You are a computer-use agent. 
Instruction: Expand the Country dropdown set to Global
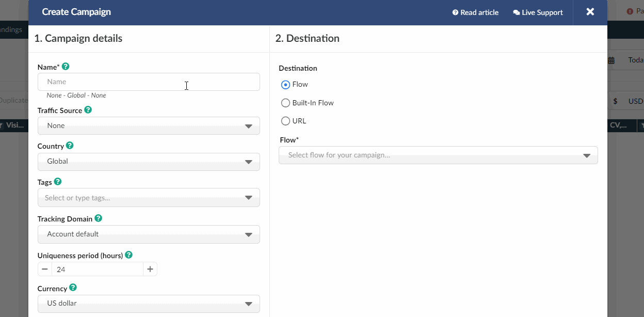pos(149,162)
